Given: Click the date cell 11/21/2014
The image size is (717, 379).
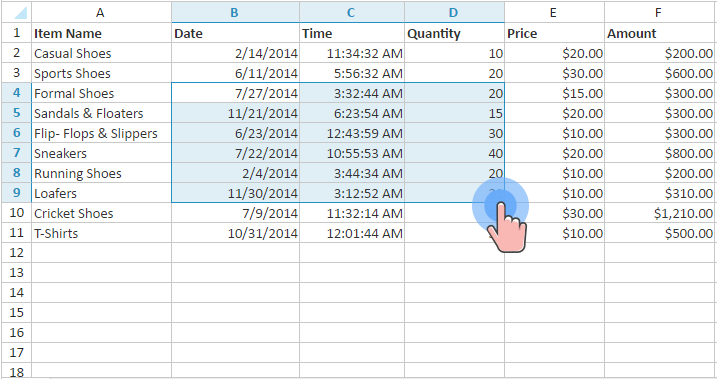Looking at the screenshot, I should 235,113.
